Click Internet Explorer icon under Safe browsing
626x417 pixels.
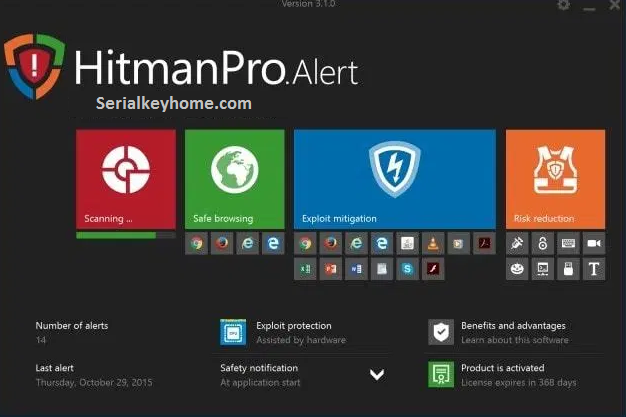[x=248, y=243]
